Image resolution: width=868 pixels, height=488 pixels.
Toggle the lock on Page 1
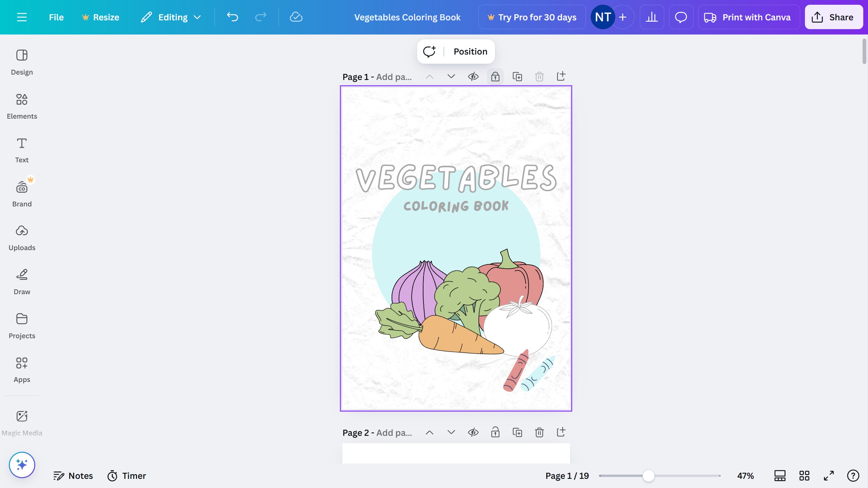point(495,77)
